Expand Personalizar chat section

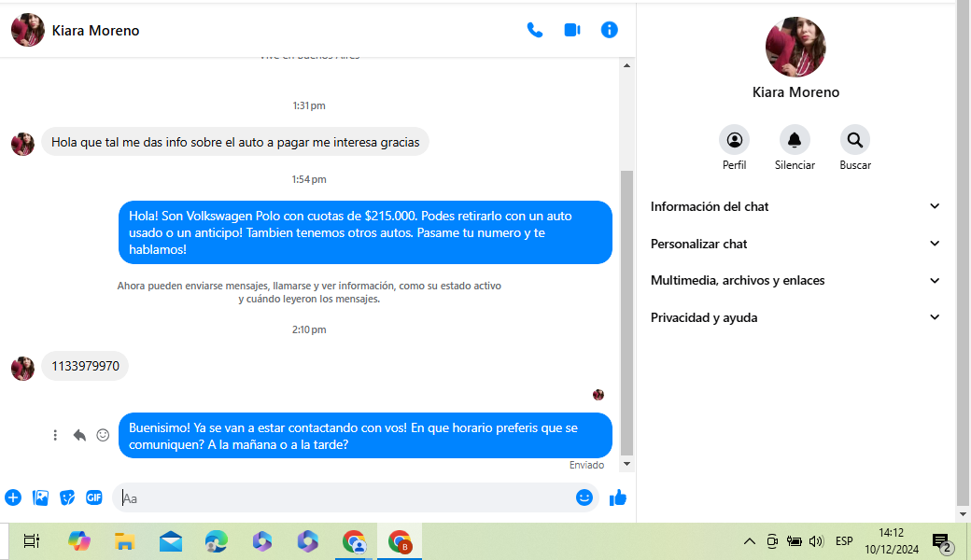(795, 244)
